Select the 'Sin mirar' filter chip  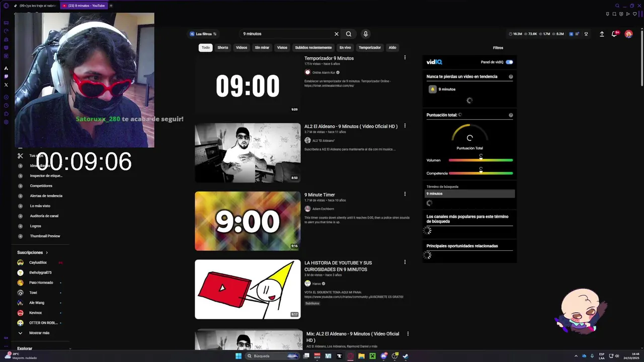tap(262, 48)
